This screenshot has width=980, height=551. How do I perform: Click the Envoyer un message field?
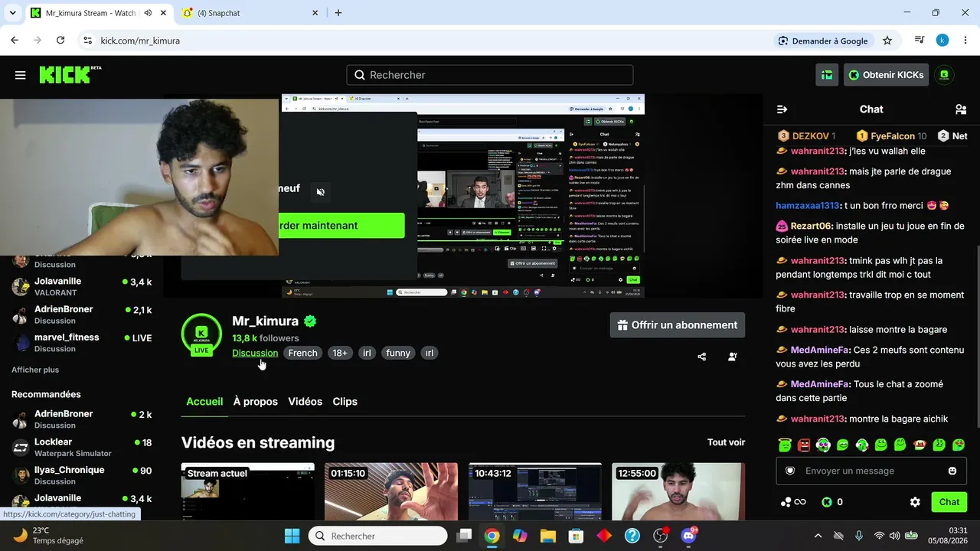[x=871, y=471]
